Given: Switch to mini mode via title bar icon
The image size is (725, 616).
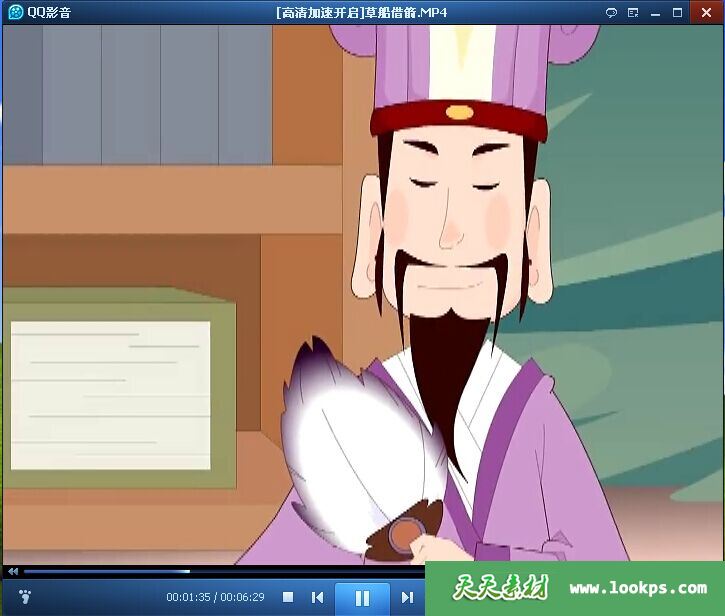Looking at the screenshot, I should click(633, 13).
